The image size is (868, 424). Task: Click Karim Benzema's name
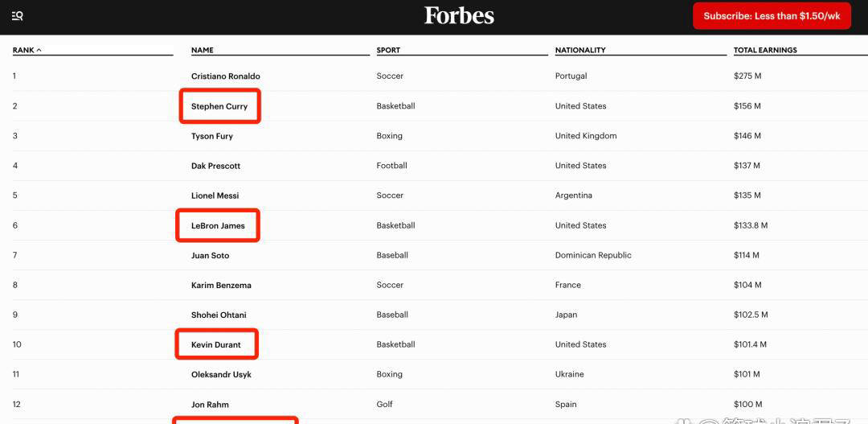221,286
